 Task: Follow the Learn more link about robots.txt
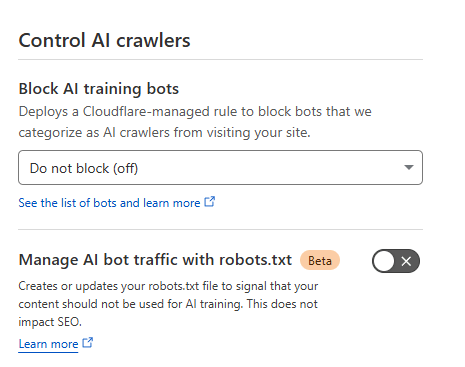point(48,344)
